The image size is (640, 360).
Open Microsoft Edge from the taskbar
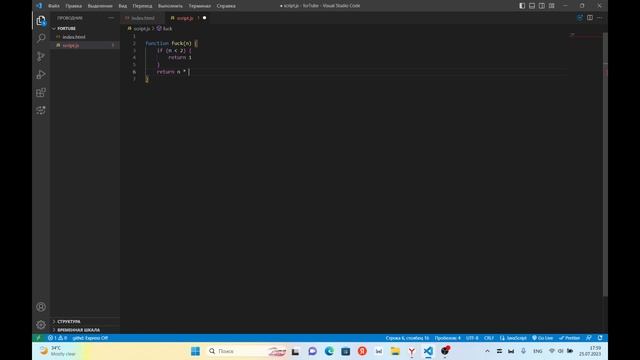[329, 351]
